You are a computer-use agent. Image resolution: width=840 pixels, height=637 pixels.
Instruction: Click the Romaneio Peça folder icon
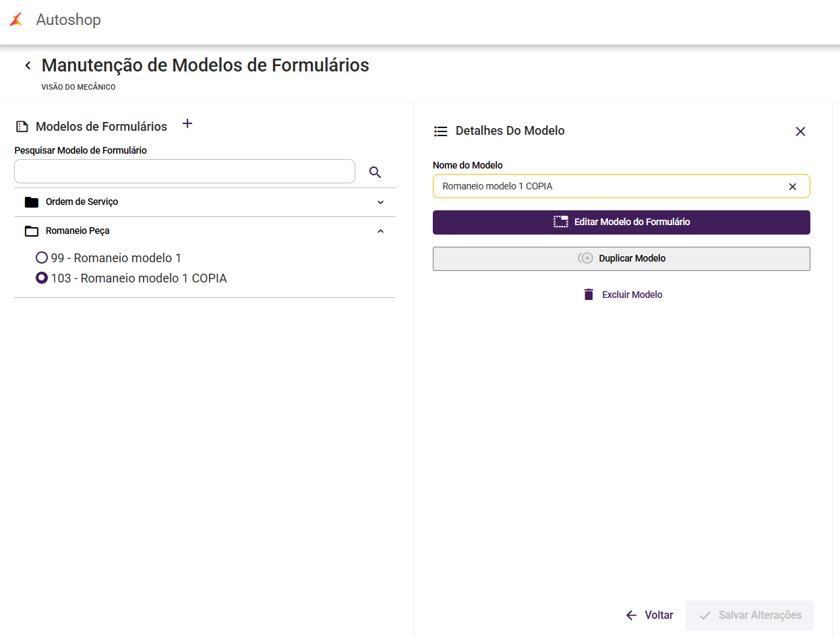(x=31, y=231)
